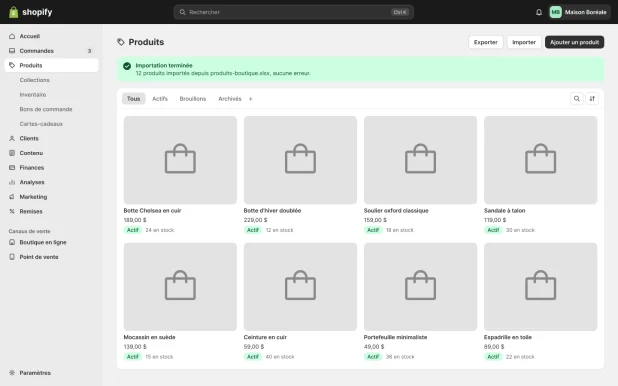The image size is (618, 386).
Task: Click the Commandes inbox icon
Action: pyautogui.click(x=12, y=51)
